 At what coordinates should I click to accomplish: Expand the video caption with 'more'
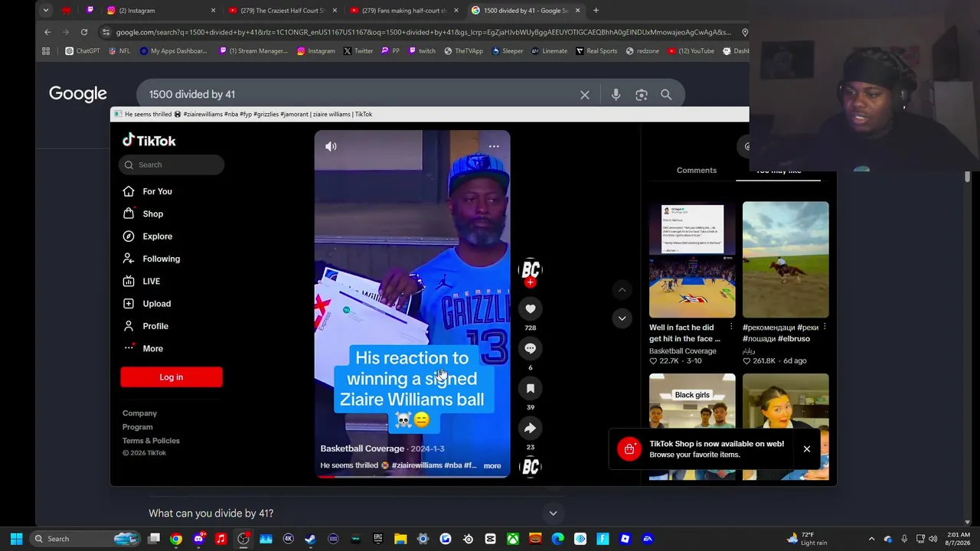click(492, 466)
